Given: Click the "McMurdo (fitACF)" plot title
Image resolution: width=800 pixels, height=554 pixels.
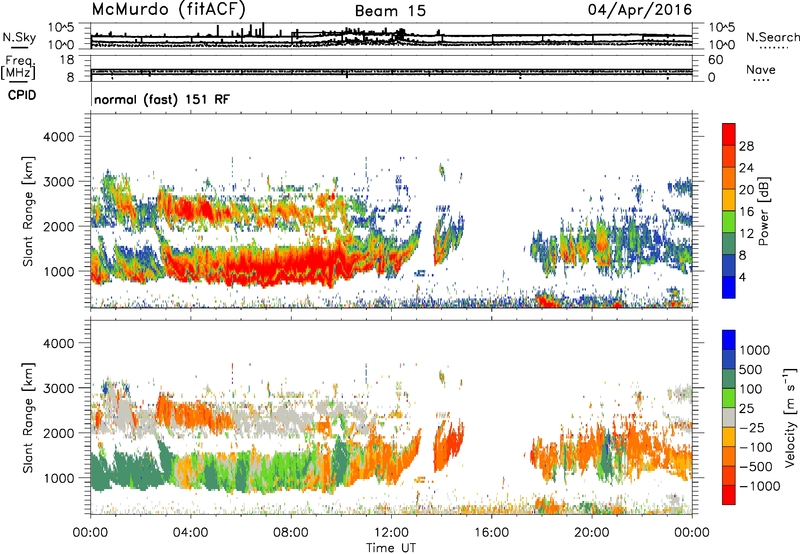Looking at the screenshot, I should pyautogui.click(x=169, y=10).
